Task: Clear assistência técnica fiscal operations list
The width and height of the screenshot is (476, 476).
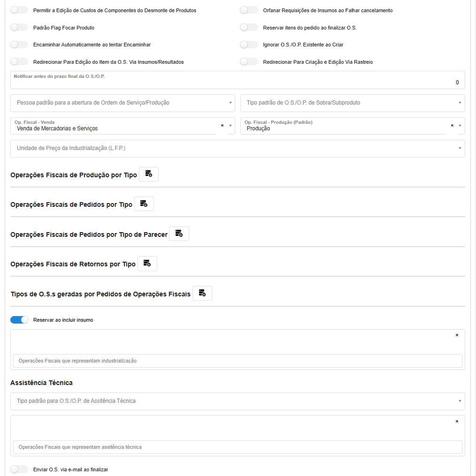Action: pos(457,422)
